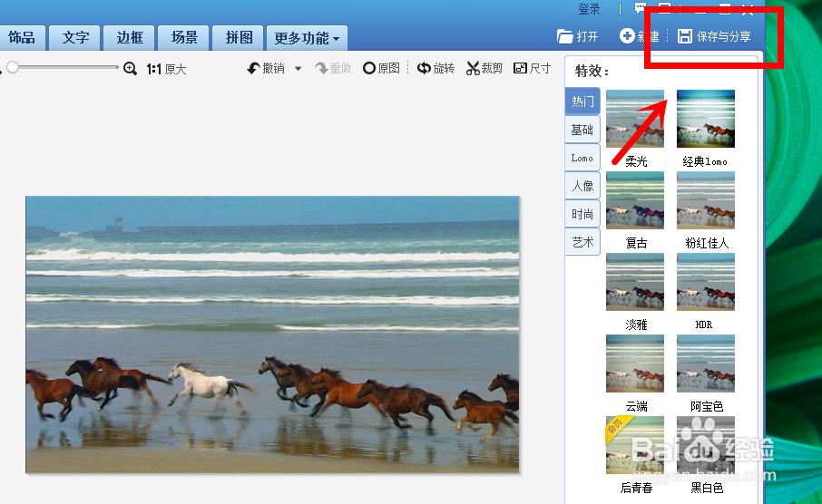
Task: Open the feedback chat bubble icon
Action: pos(641,8)
